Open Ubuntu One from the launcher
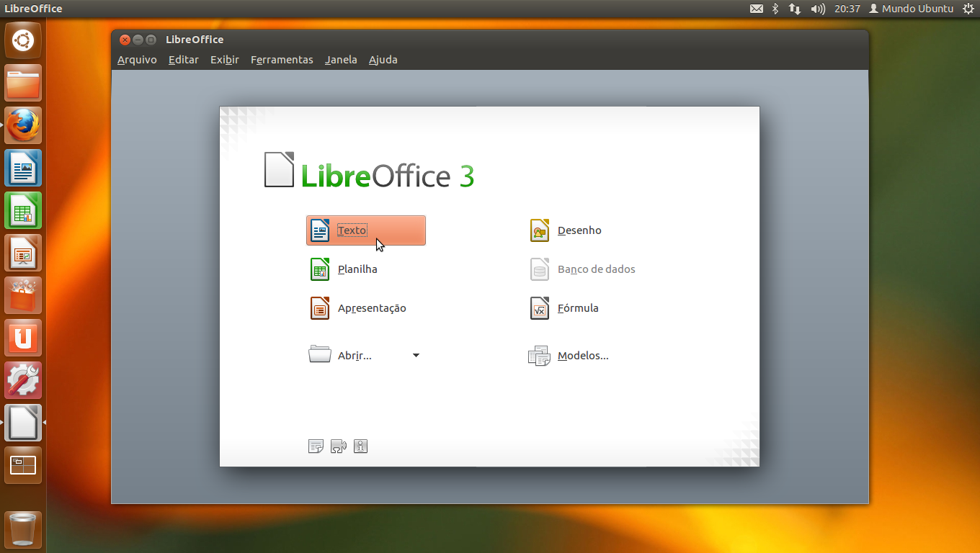This screenshot has width=980, height=553. pos(23,338)
